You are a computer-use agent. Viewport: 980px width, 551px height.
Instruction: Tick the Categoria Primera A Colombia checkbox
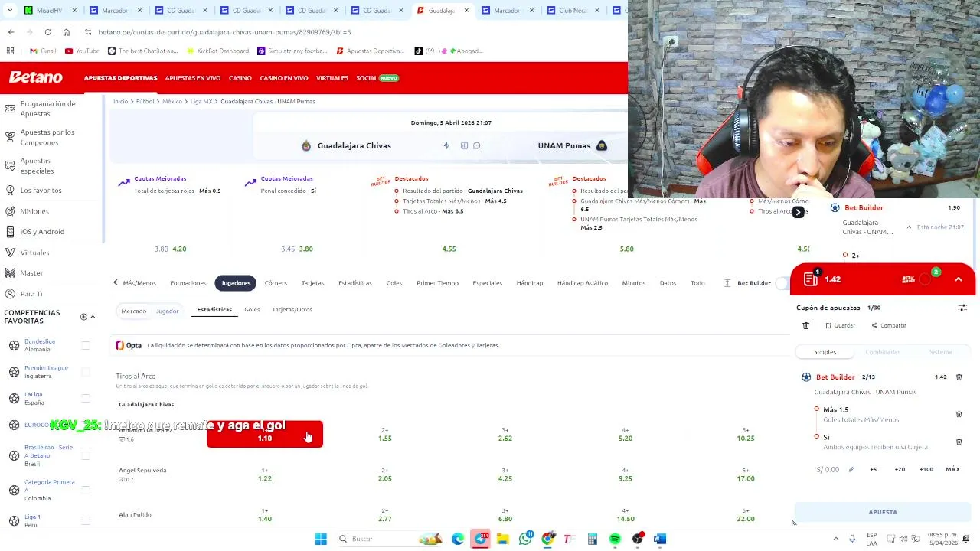(x=86, y=490)
